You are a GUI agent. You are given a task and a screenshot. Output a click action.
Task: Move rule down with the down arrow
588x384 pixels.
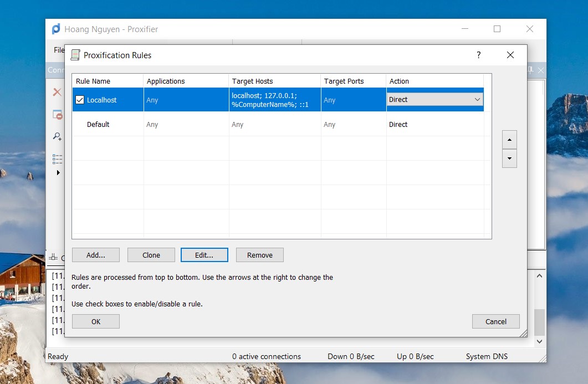click(509, 158)
